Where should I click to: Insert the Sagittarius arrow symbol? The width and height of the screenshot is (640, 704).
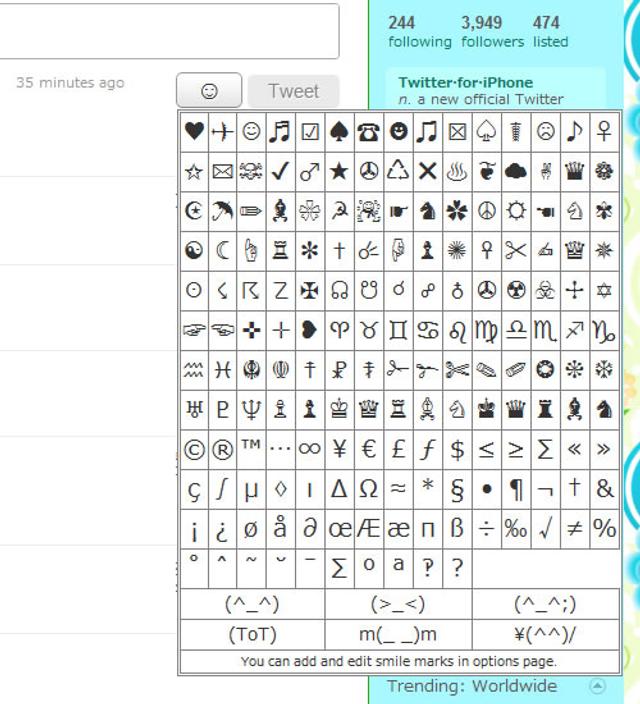pos(574,330)
